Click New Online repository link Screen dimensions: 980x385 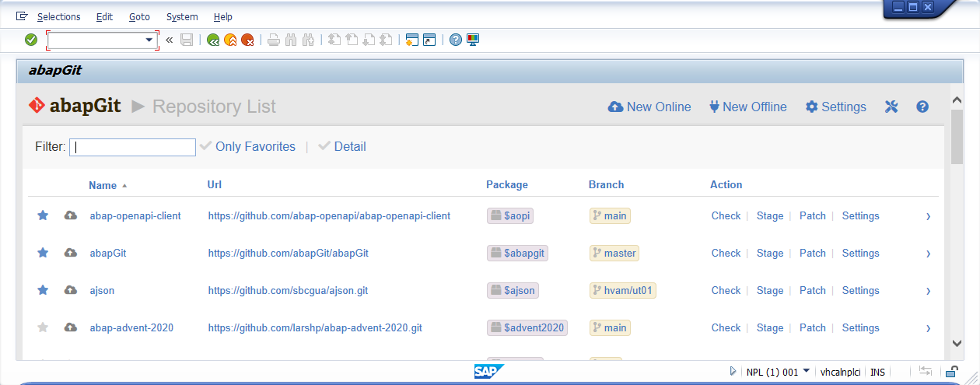(x=649, y=107)
